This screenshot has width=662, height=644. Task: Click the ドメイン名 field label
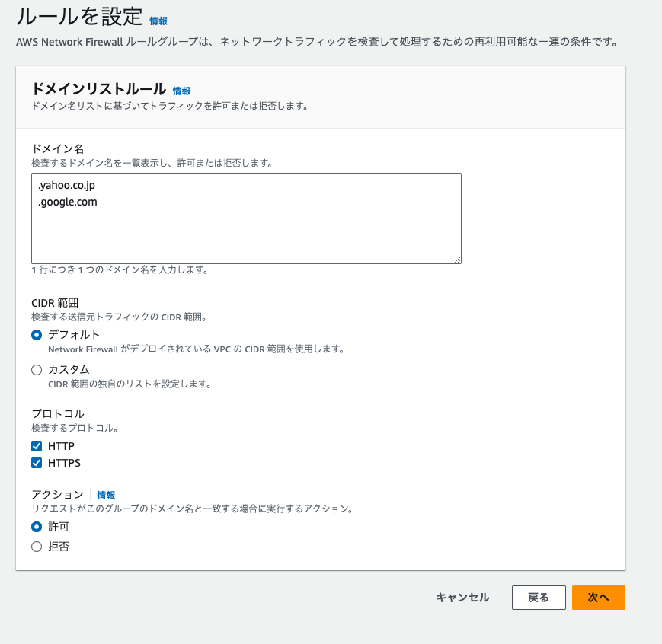(57, 148)
